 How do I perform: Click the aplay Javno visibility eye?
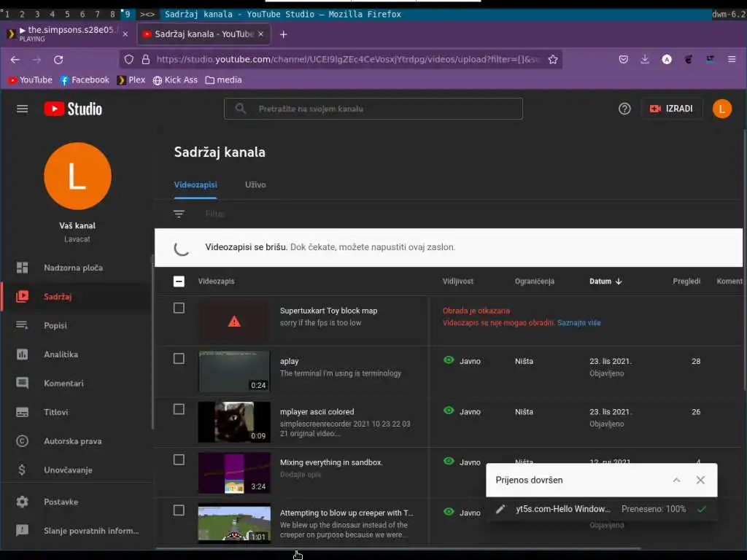pos(449,360)
